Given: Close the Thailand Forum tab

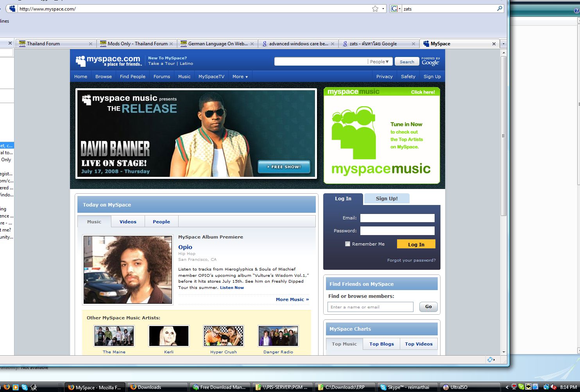Looking at the screenshot, I should (x=91, y=44).
